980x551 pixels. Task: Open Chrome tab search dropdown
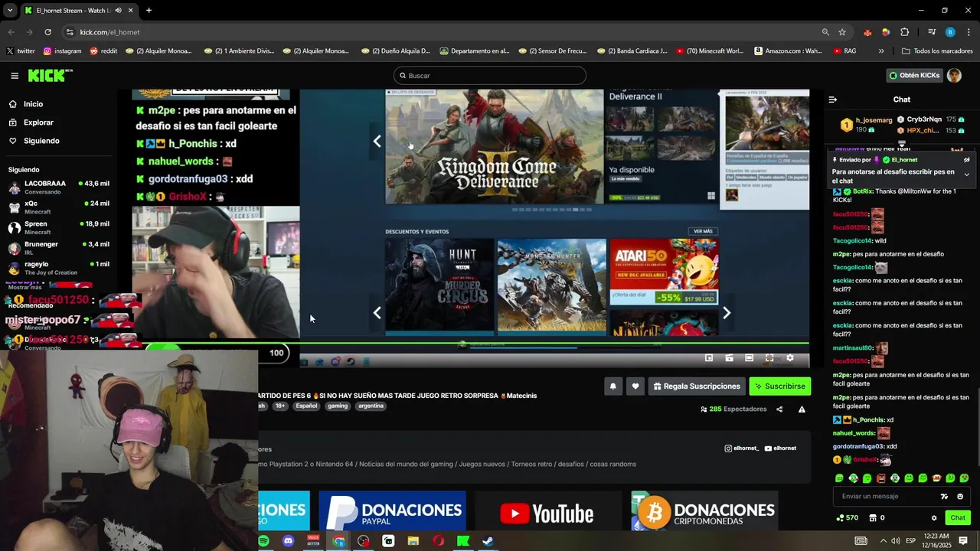click(9, 10)
